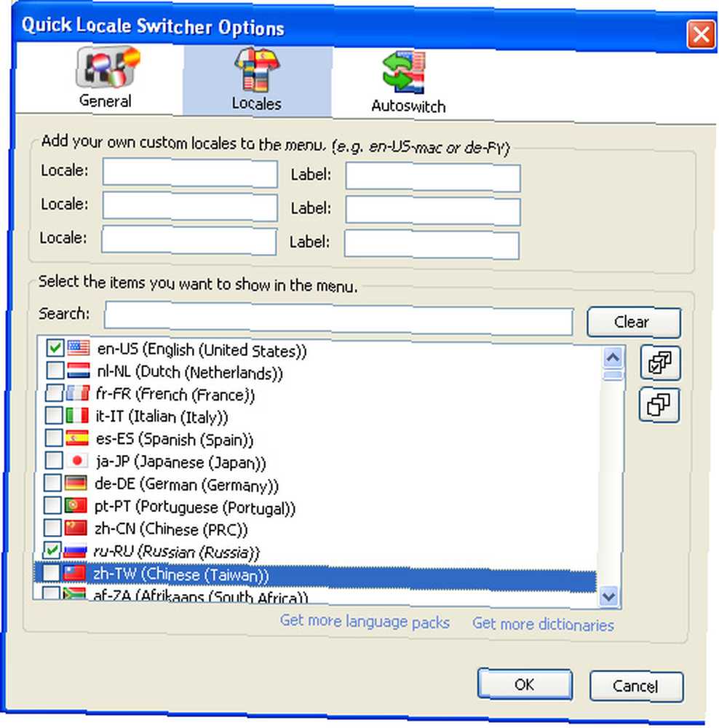719x728 pixels.
Task: Close the Quick Locale Switcher Options dialog
Action: tap(700, 34)
